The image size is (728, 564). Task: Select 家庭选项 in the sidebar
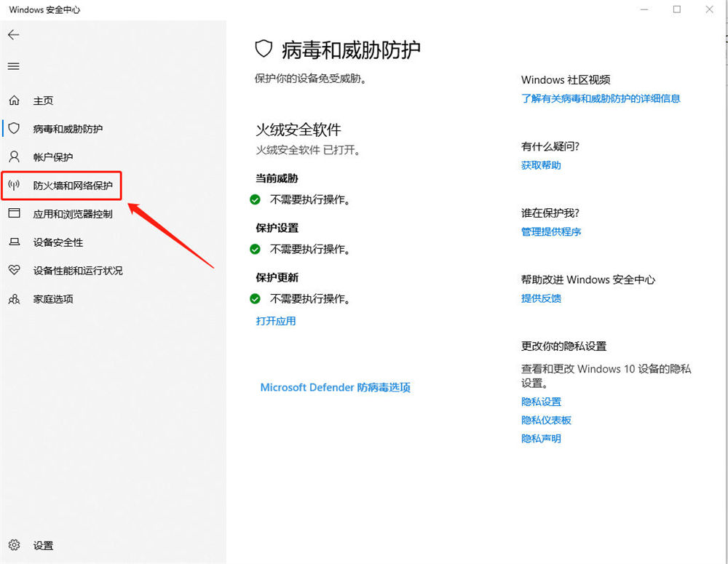point(53,299)
